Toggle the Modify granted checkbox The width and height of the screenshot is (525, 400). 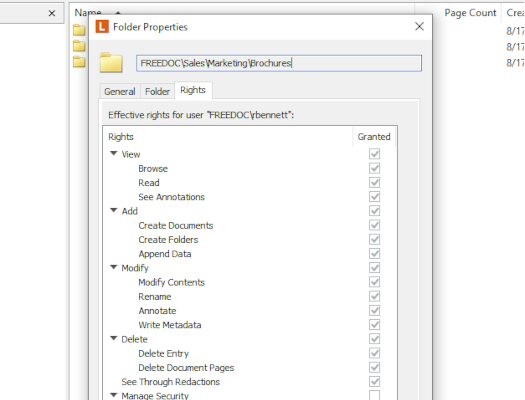375,268
